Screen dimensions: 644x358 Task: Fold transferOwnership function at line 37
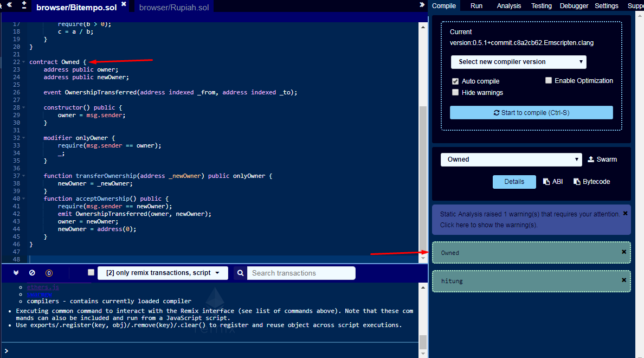[23, 176]
